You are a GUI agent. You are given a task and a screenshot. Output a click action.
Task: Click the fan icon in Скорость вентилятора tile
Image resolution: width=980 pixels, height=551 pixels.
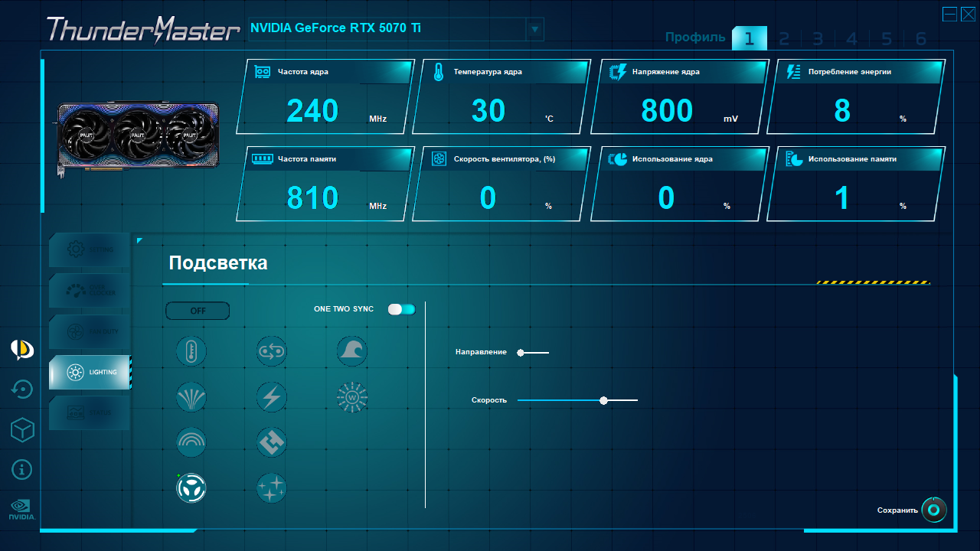click(x=439, y=159)
